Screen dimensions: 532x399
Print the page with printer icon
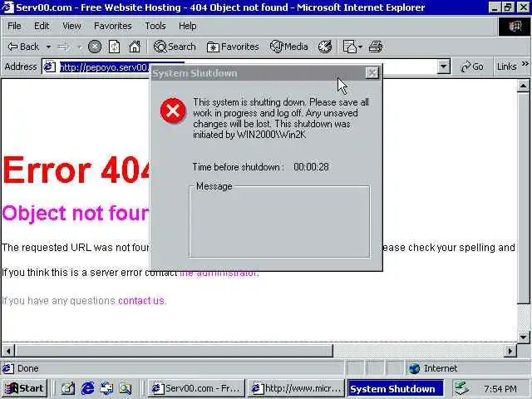(x=375, y=47)
